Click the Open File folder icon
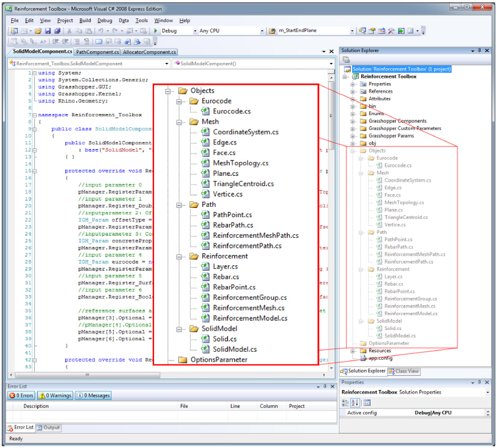This screenshot has height=448, width=497. pyautogui.click(x=38, y=31)
